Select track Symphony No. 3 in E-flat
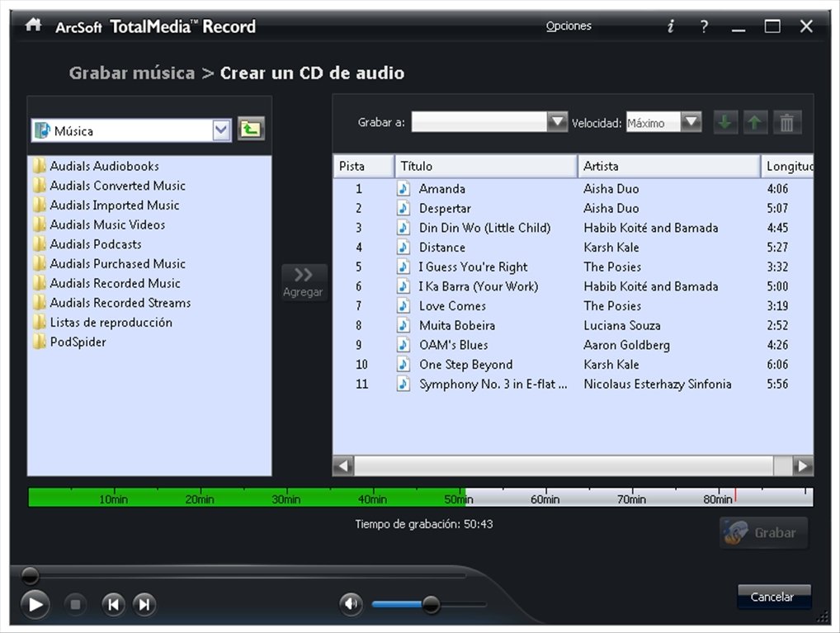This screenshot has width=840, height=633. [493, 384]
